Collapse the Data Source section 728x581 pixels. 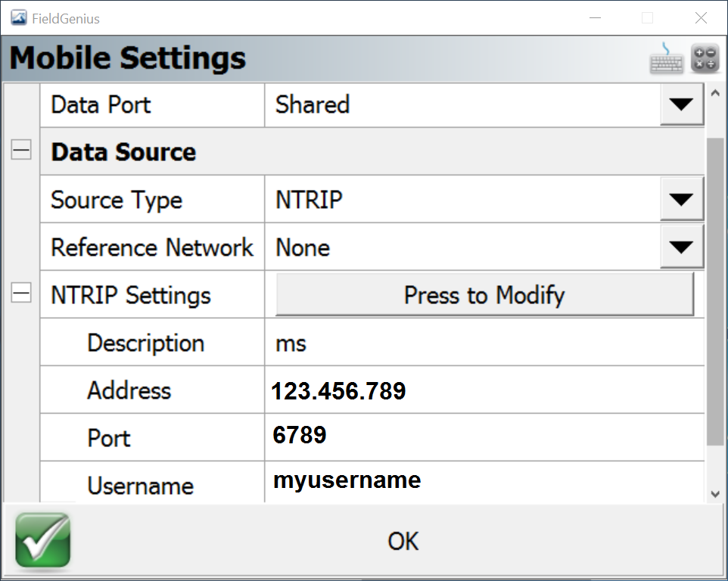pos(20,150)
